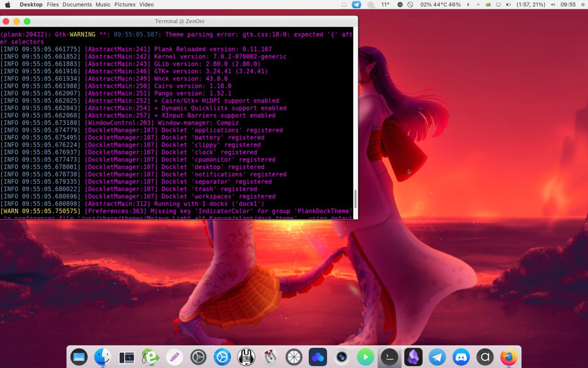Open the desktop window icon at dock start
The image size is (588, 368).
coord(79,357)
